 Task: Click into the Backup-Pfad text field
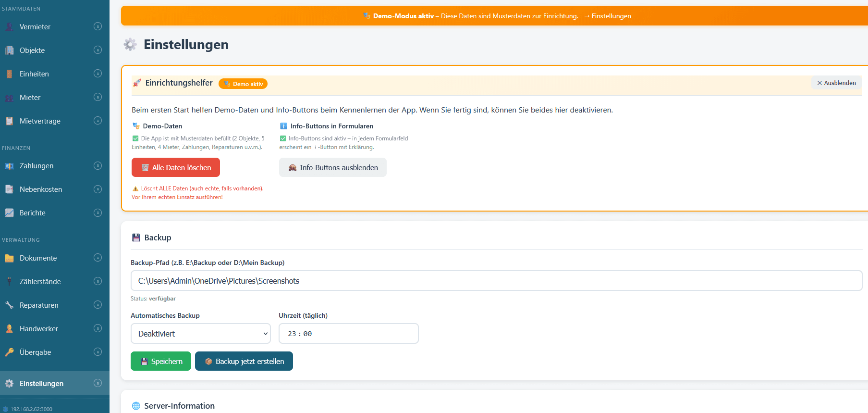click(496, 281)
